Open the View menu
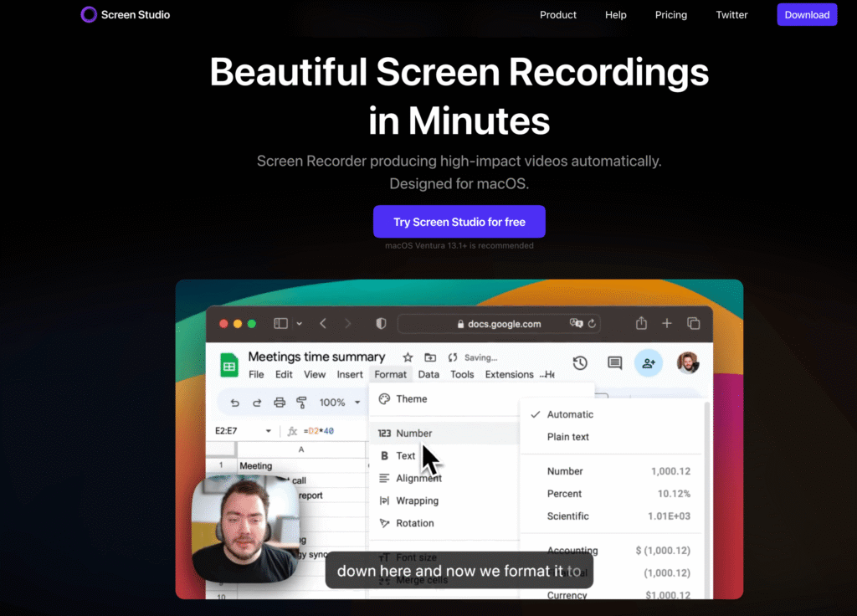857x616 pixels. coord(315,374)
